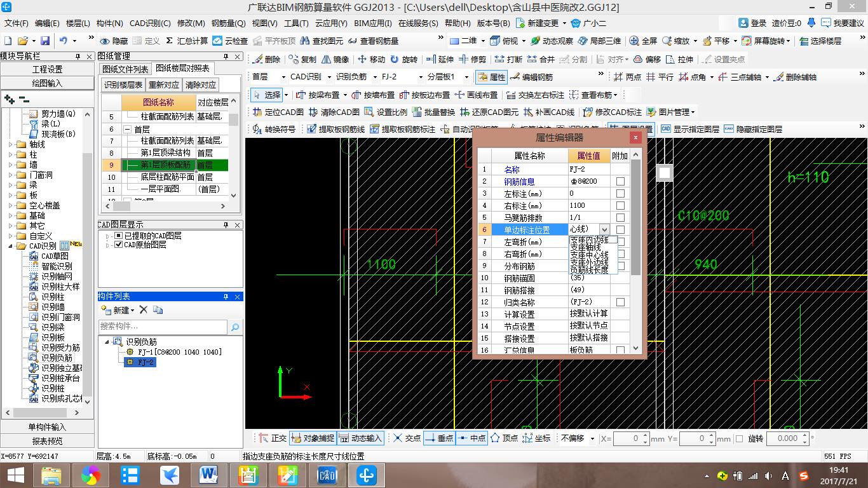Toggle 对象捕捉 object snap
The height and width of the screenshot is (488, 868).
(x=312, y=438)
